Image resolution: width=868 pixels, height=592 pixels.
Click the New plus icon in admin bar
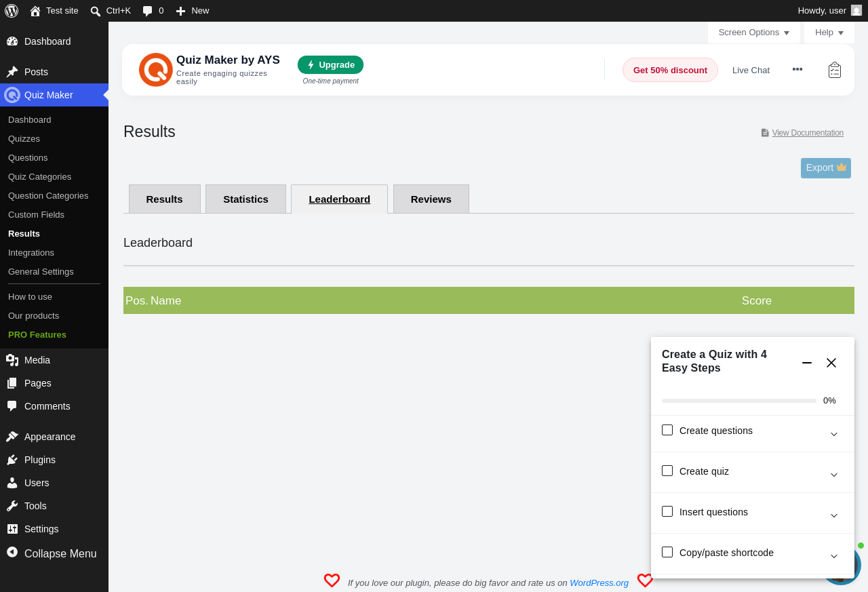coord(180,11)
